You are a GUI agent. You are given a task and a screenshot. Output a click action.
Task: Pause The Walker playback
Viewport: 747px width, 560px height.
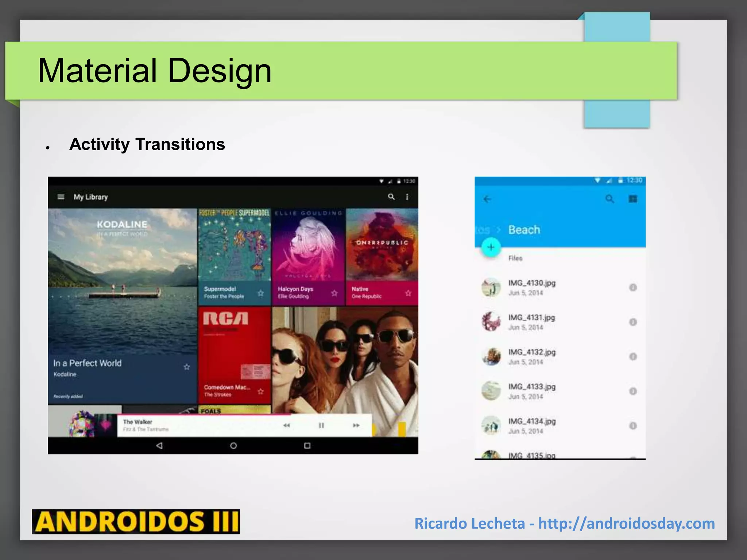pos(321,425)
